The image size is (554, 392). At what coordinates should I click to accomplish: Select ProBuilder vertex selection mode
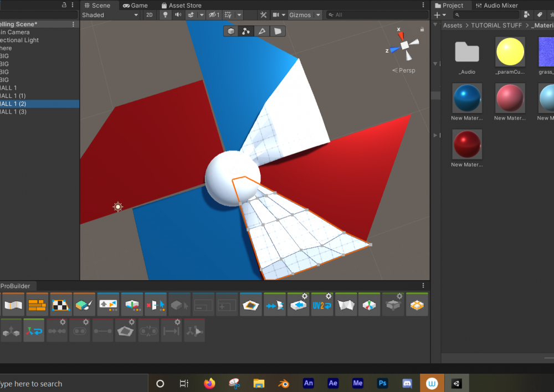246,31
